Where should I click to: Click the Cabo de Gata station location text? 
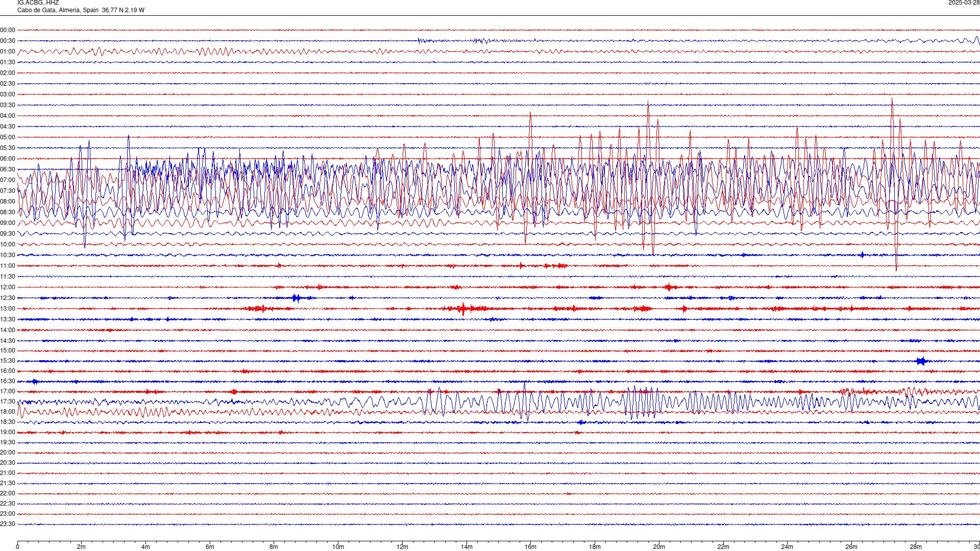[81, 10]
